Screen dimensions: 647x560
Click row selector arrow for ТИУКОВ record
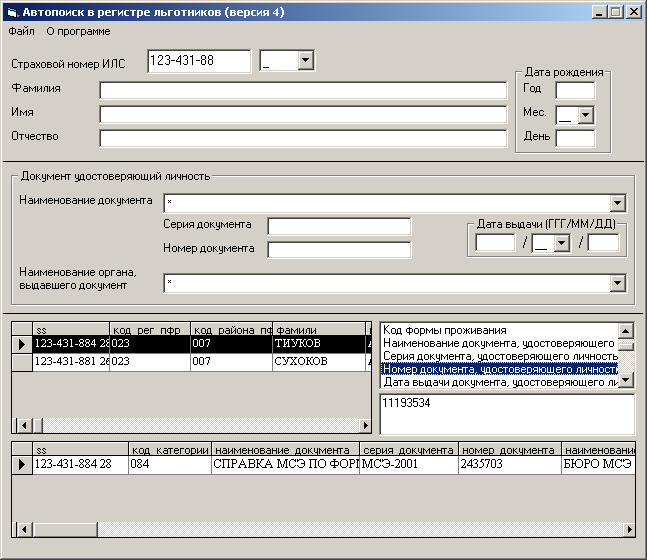point(21,344)
